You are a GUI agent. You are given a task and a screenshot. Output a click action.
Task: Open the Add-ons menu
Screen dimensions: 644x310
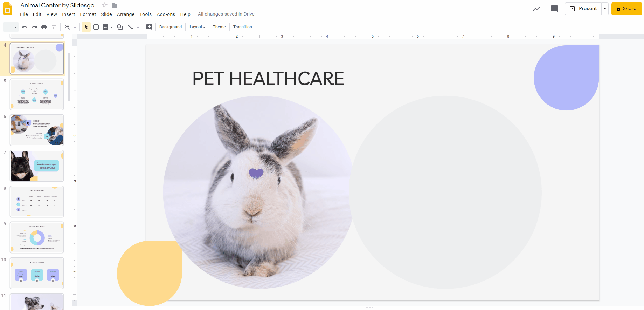click(x=166, y=14)
